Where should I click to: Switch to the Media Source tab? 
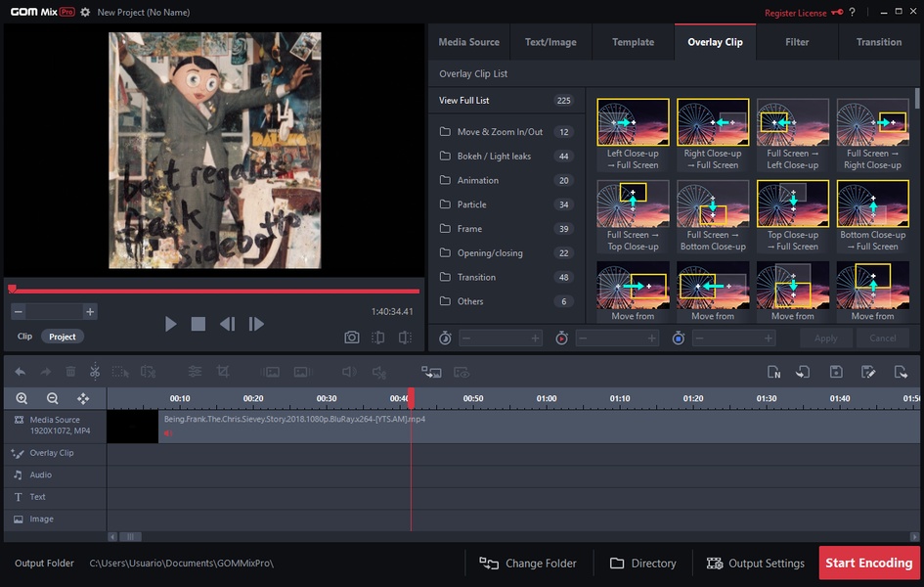(468, 42)
